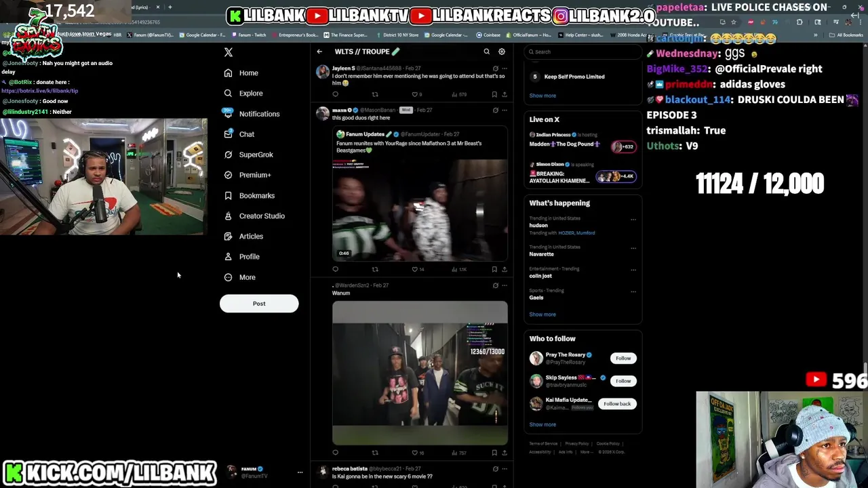The height and width of the screenshot is (488, 868).
Task: Play the Fanum Updates 0:46 video
Action: coord(420,210)
